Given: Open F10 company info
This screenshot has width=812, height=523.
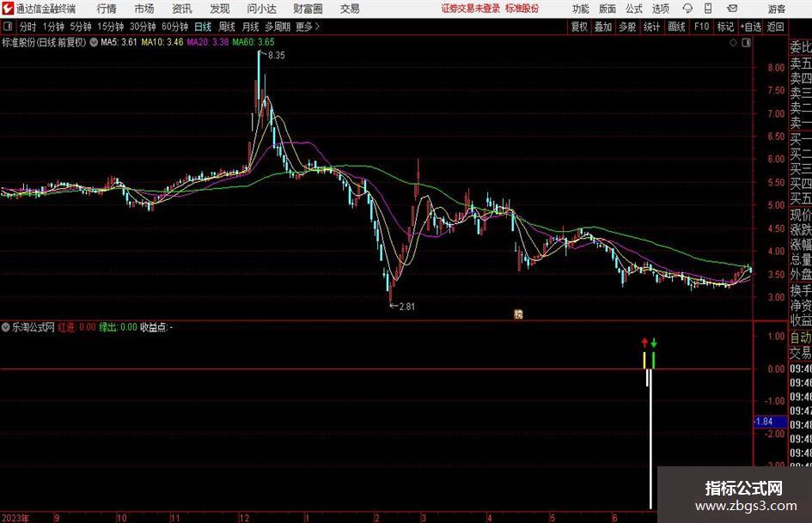Looking at the screenshot, I should point(702,27).
